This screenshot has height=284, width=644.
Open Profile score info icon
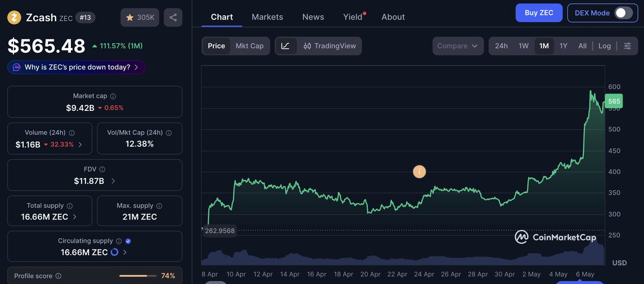coord(59,276)
